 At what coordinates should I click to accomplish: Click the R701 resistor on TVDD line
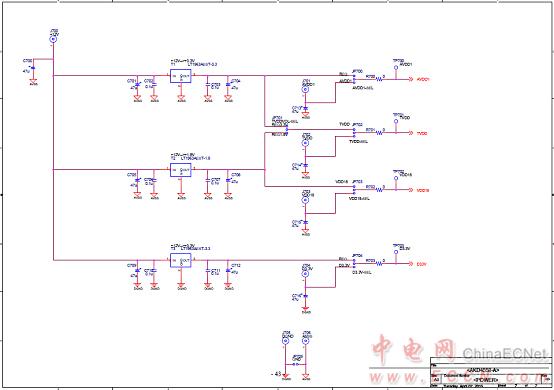coord(379,133)
